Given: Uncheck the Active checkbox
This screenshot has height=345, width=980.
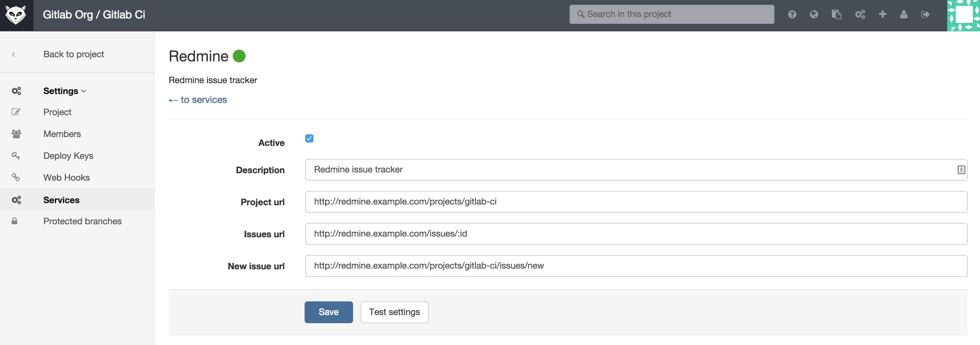Looking at the screenshot, I should (309, 138).
